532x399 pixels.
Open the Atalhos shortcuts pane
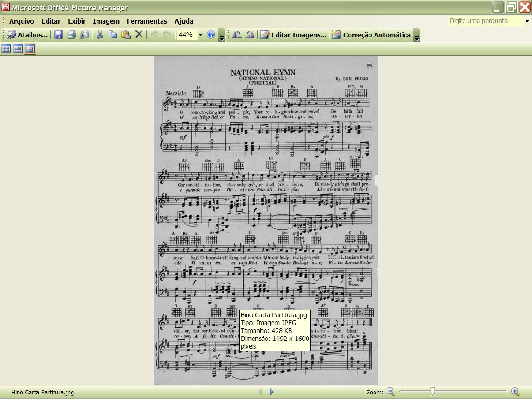click(27, 35)
